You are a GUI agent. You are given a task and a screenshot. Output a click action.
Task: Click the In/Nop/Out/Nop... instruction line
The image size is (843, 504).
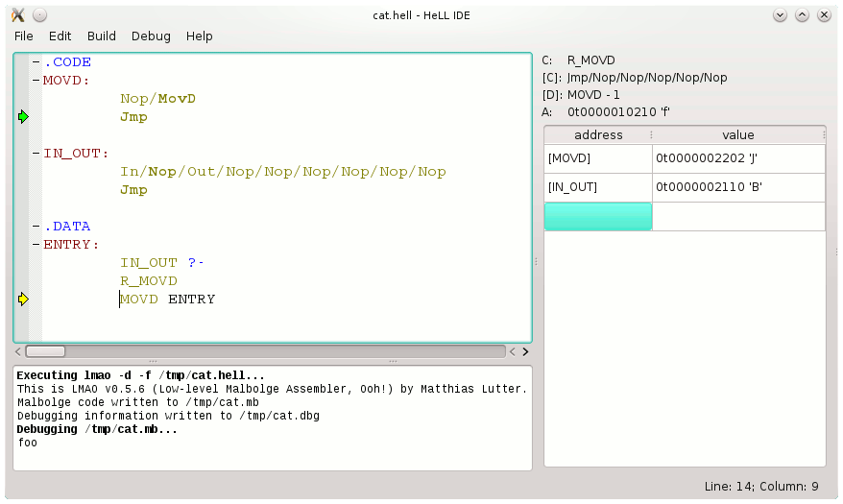point(283,172)
